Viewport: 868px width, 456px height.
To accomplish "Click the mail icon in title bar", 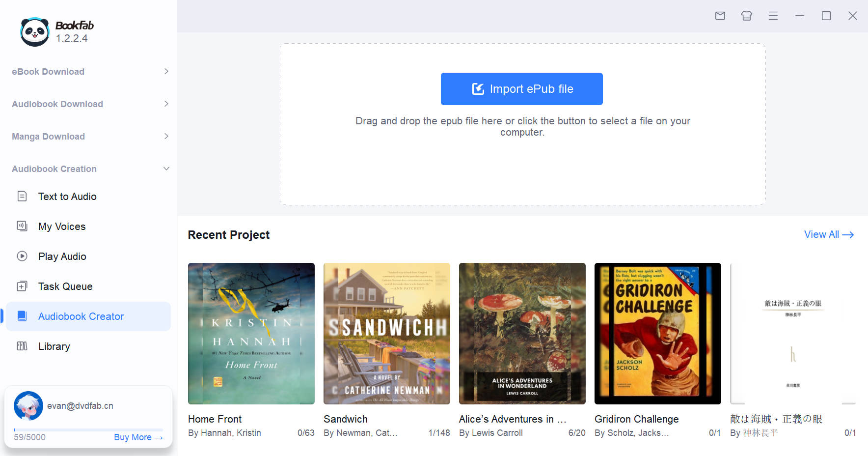I will [x=720, y=16].
